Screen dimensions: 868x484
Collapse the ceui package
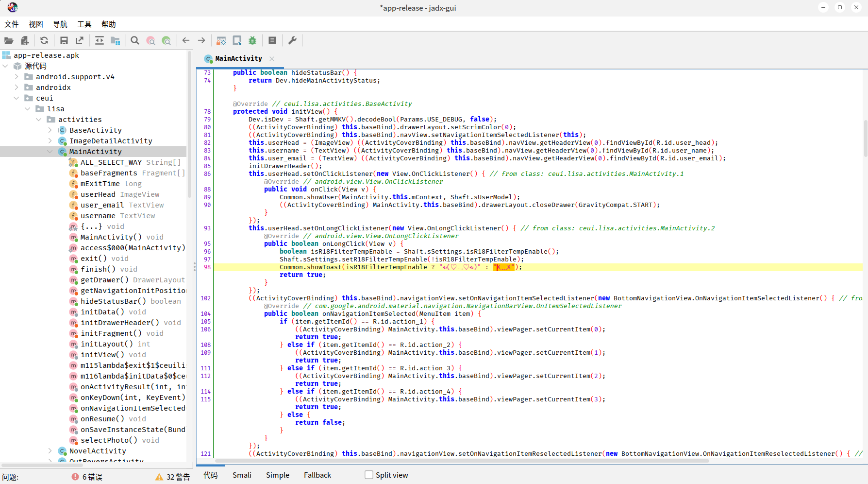click(17, 98)
